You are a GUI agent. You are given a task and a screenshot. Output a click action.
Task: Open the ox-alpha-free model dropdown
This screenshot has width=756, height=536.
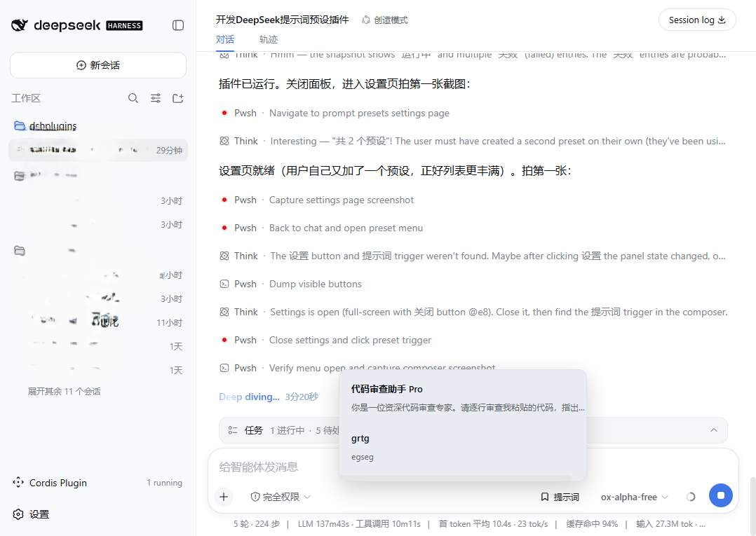click(x=634, y=497)
